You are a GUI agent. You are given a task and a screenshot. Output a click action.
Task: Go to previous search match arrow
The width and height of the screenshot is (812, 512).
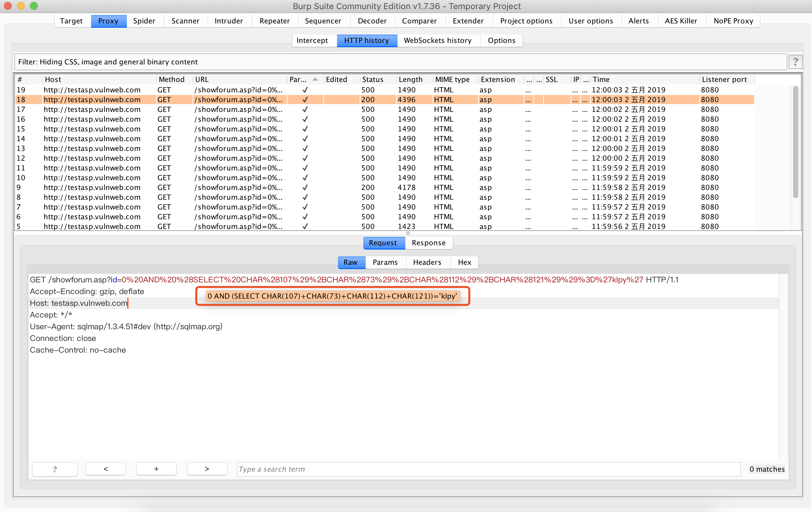(x=105, y=469)
